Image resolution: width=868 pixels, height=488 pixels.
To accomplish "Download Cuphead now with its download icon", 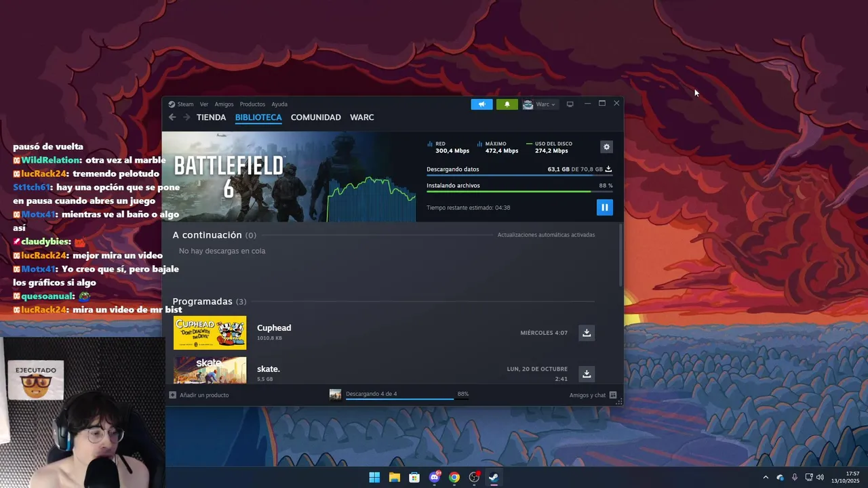I will tap(587, 333).
